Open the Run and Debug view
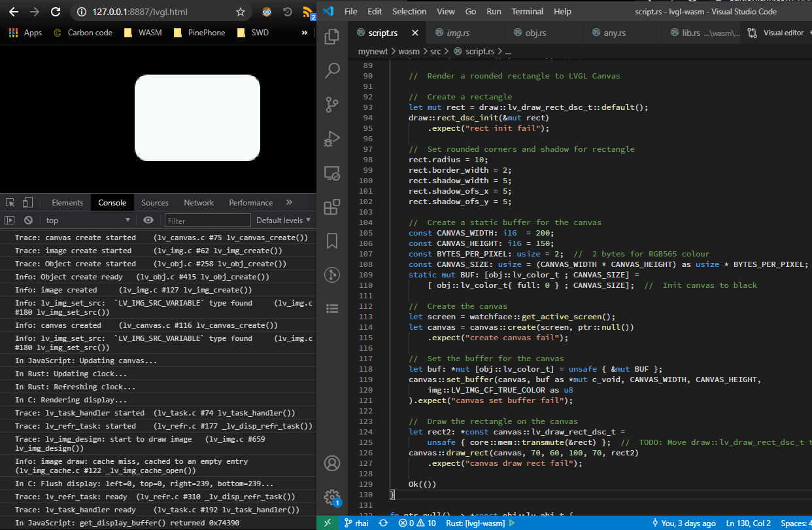The height and width of the screenshot is (530, 812). pyautogui.click(x=332, y=139)
